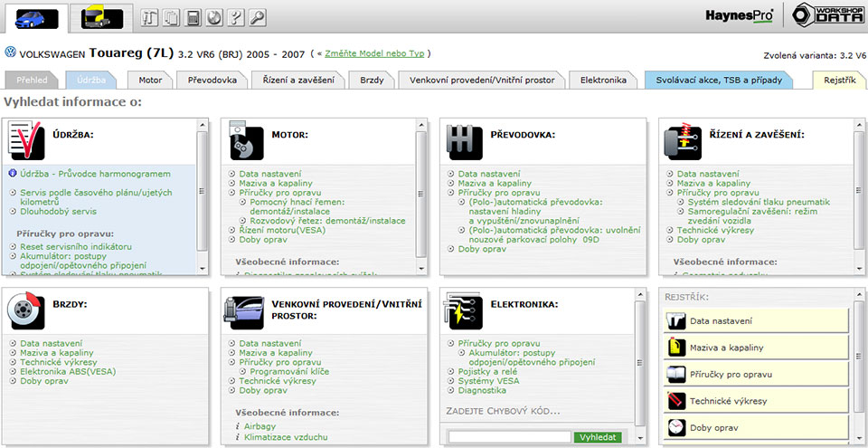Open the Brzdy tab

[372, 80]
